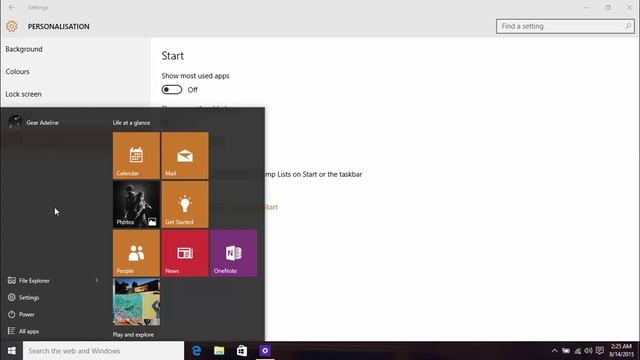Open the Mail tile
Screen dimensions: 640x360
(185, 156)
